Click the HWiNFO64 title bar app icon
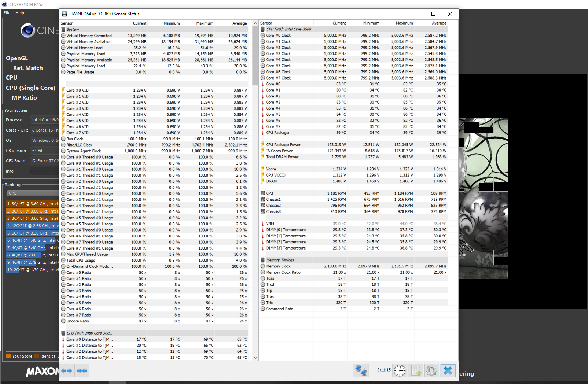Viewport: 588px width, 384px height. tap(65, 14)
